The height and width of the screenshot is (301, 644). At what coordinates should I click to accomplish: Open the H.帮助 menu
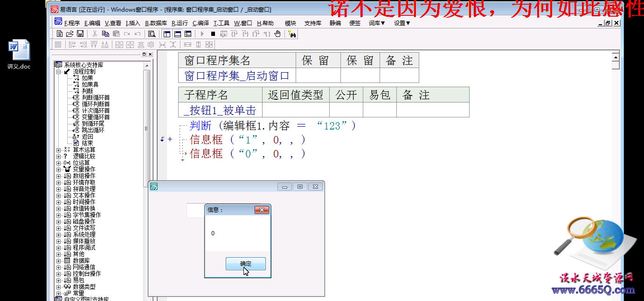pos(265,23)
